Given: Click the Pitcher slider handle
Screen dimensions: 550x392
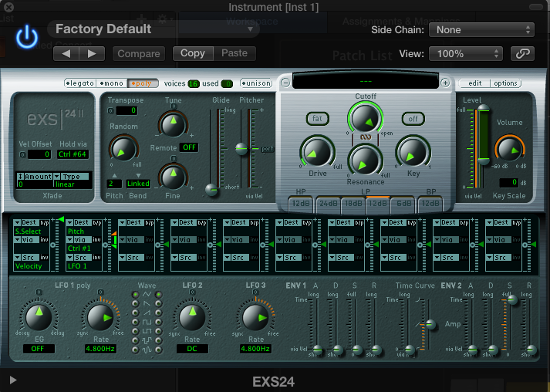Looking at the screenshot, I should click(241, 149).
